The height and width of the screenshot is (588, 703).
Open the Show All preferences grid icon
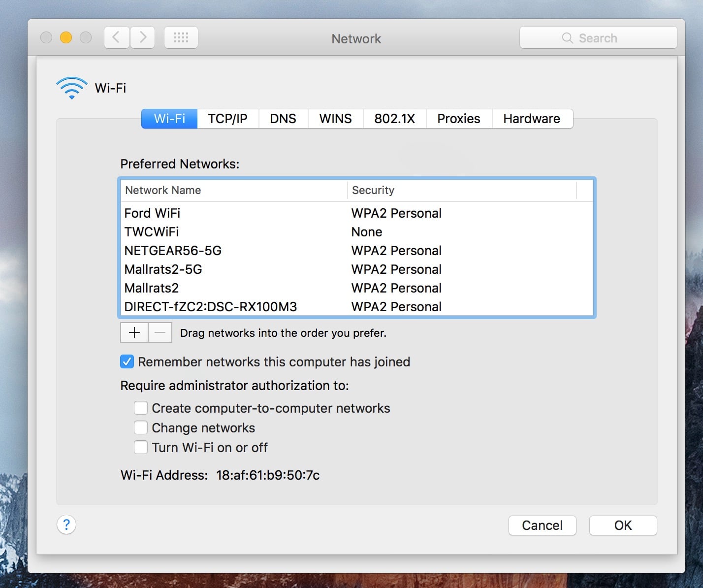point(181,37)
